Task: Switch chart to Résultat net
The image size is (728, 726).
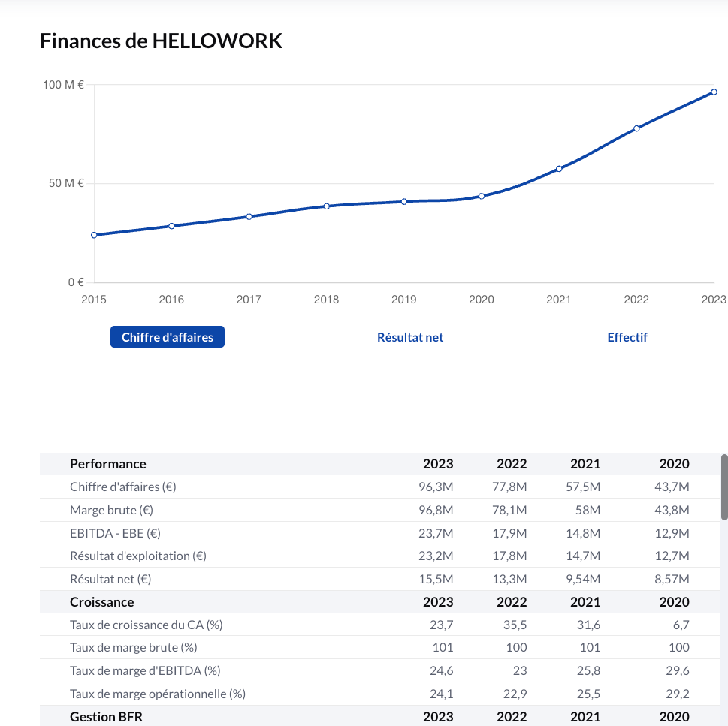Action: point(410,337)
